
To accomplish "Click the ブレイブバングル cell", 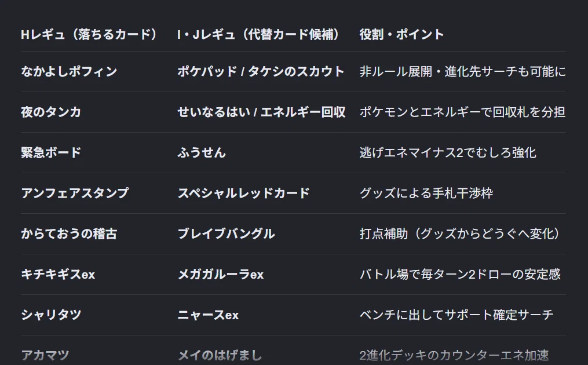I will [x=226, y=233].
